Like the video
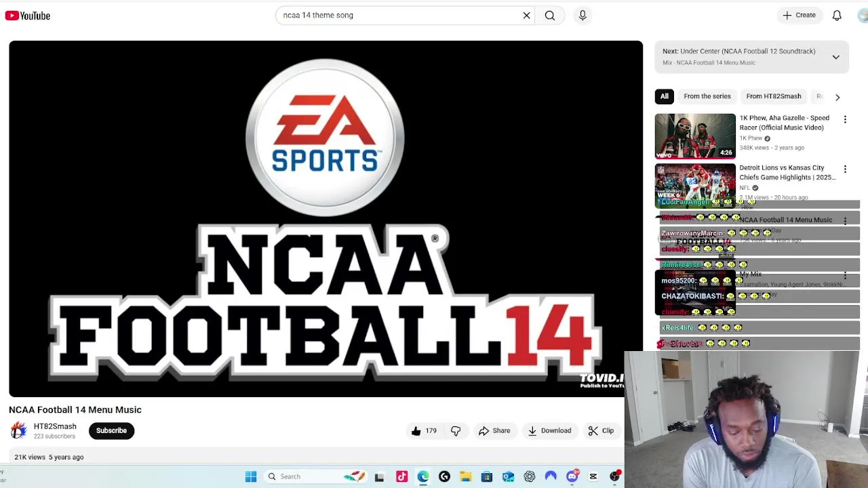The image size is (868, 488). click(424, 430)
